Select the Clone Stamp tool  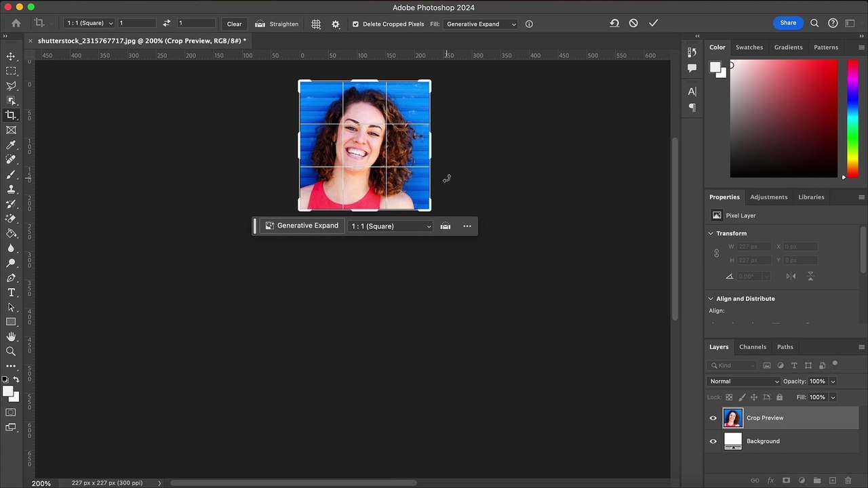(11, 189)
